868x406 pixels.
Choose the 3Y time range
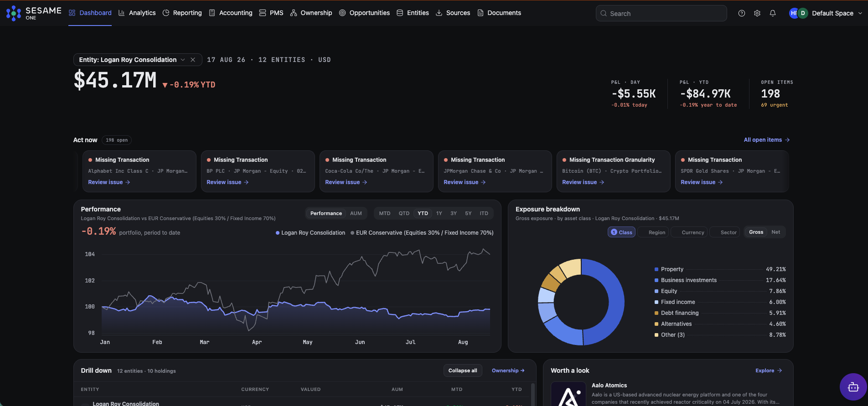pyautogui.click(x=454, y=213)
